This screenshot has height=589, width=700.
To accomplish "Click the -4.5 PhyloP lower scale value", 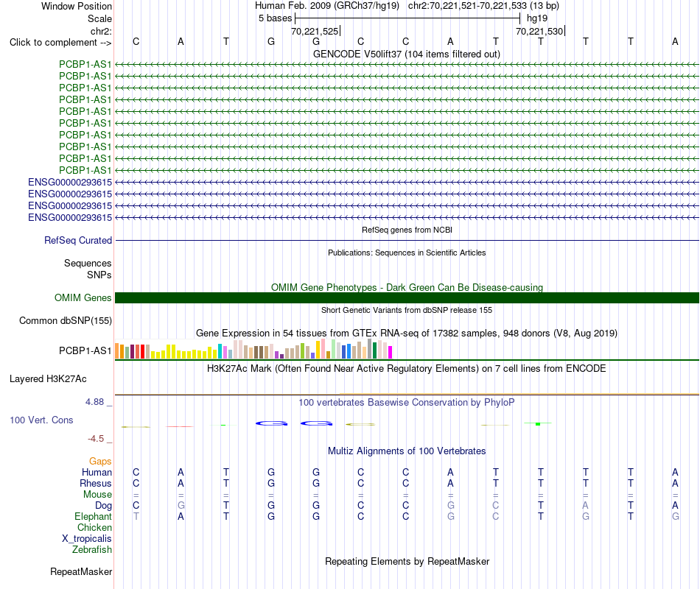I will point(96,439).
